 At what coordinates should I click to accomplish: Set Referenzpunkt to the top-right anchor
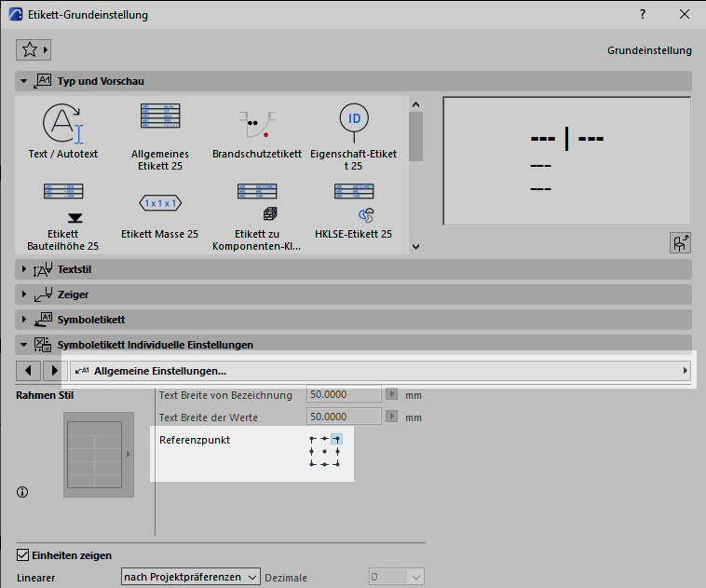[x=337, y=439]
